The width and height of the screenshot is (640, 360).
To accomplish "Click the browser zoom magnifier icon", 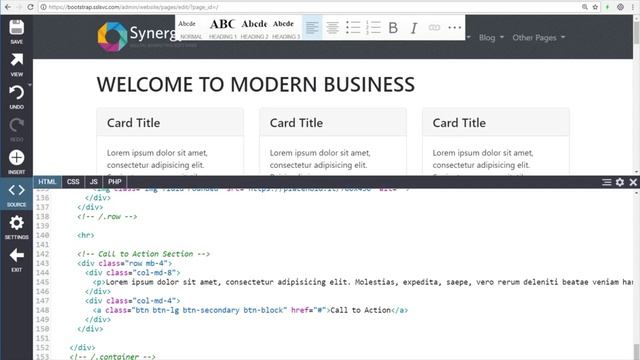I will [584, 7].
